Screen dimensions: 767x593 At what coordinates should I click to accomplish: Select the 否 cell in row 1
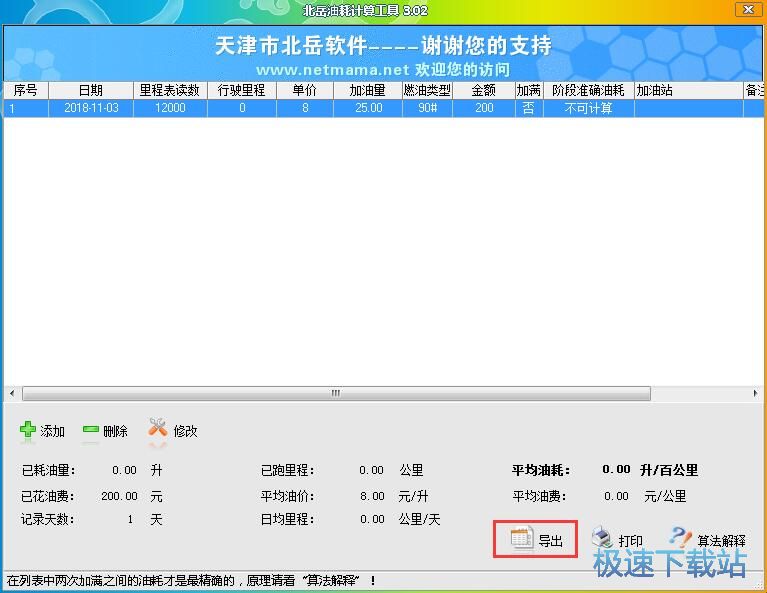click(529, 108)
